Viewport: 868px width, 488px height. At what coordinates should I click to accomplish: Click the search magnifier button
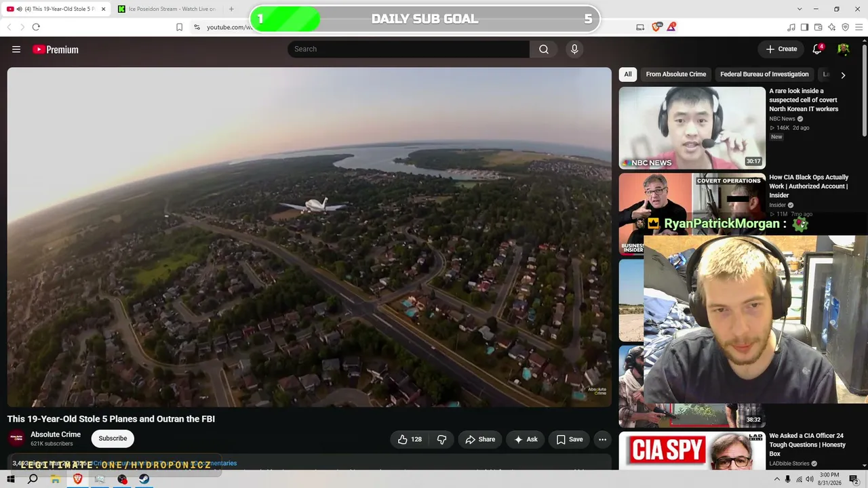[544, 49]
